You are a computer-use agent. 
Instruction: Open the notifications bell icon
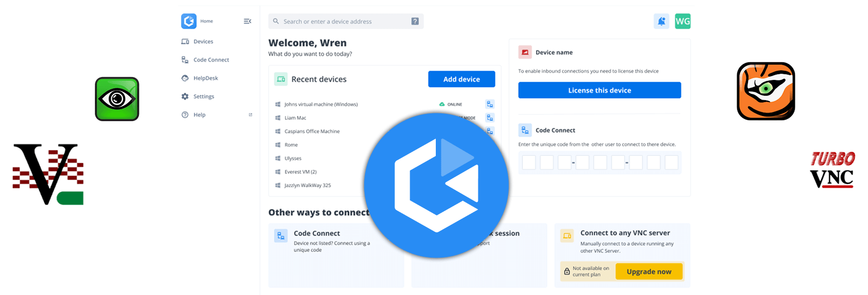[x=661, y=22]
